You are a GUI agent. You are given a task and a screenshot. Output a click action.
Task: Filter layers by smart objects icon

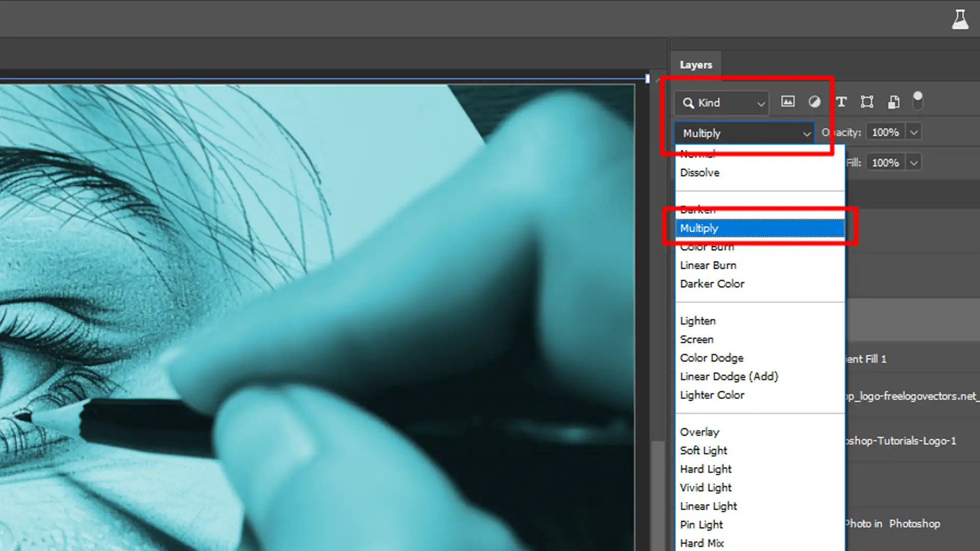click(x=893, y=102)
